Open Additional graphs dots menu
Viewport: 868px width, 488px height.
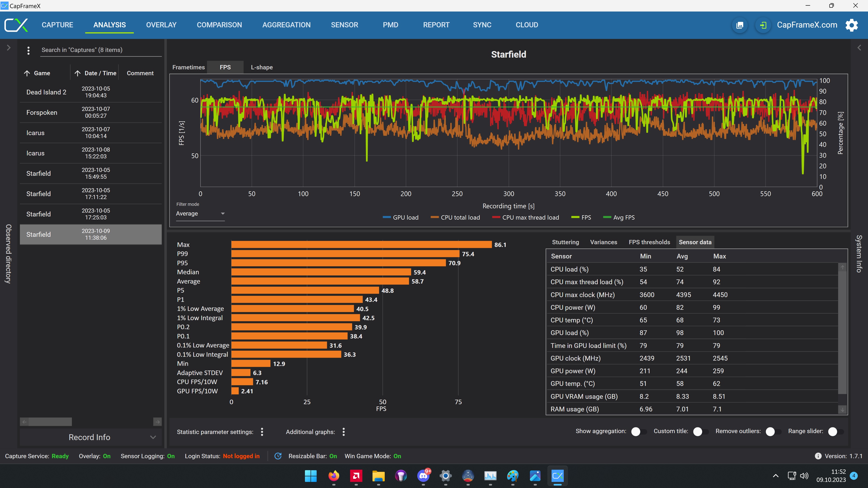pyautogui.click(x=343, y=432)
